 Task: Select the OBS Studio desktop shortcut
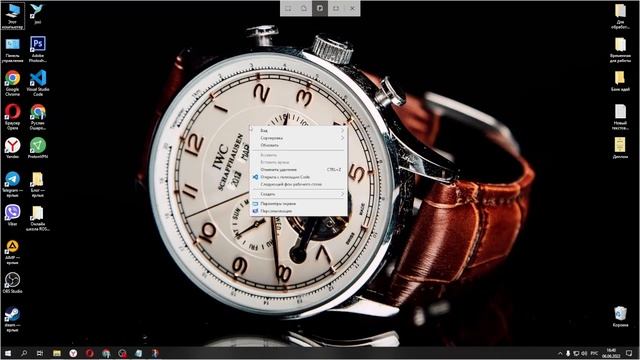click(13, 283)
